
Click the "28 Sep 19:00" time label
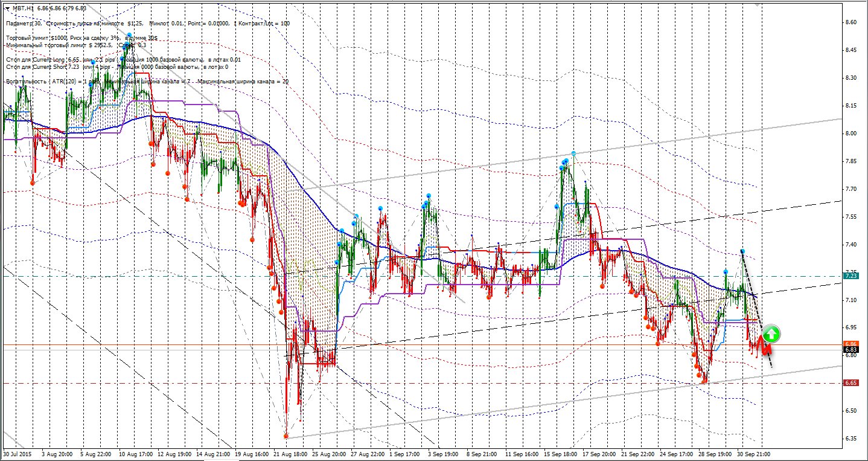point(715,453)
